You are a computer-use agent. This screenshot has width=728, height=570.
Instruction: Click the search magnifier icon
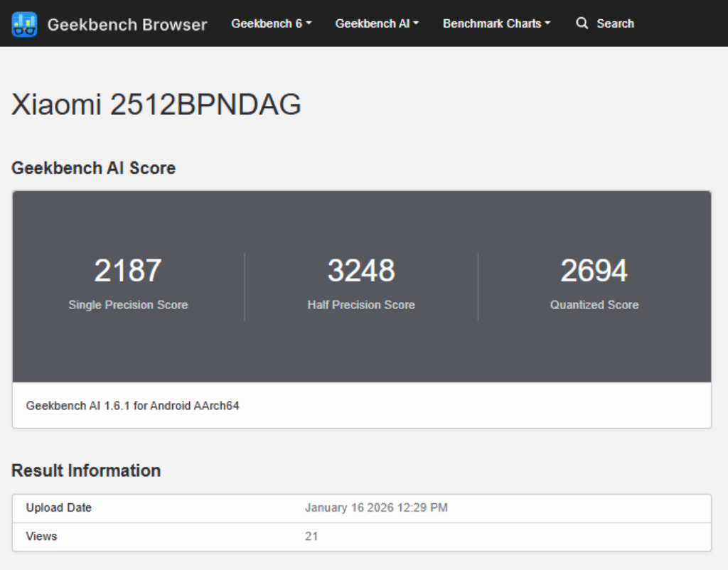(x=582, y=23)
